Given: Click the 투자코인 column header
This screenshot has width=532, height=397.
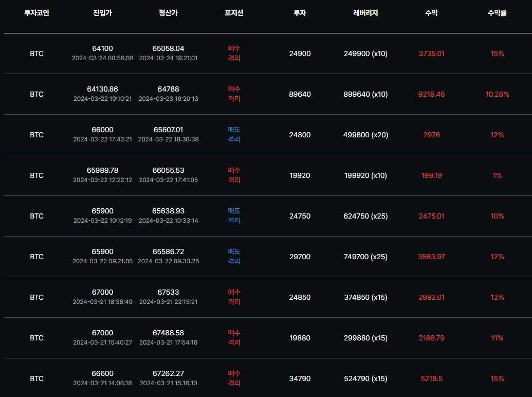Looking at the screenshot, I should pos(36,13).
